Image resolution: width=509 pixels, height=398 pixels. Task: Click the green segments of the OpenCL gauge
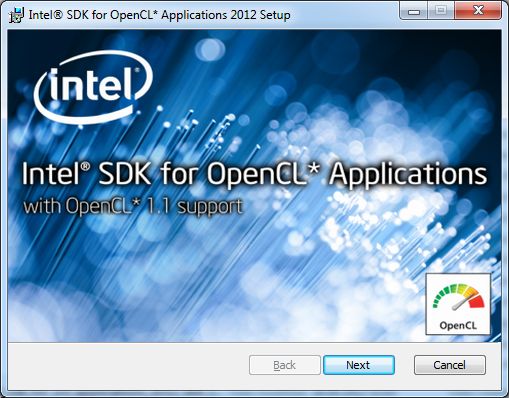click(x=445, y=294)
